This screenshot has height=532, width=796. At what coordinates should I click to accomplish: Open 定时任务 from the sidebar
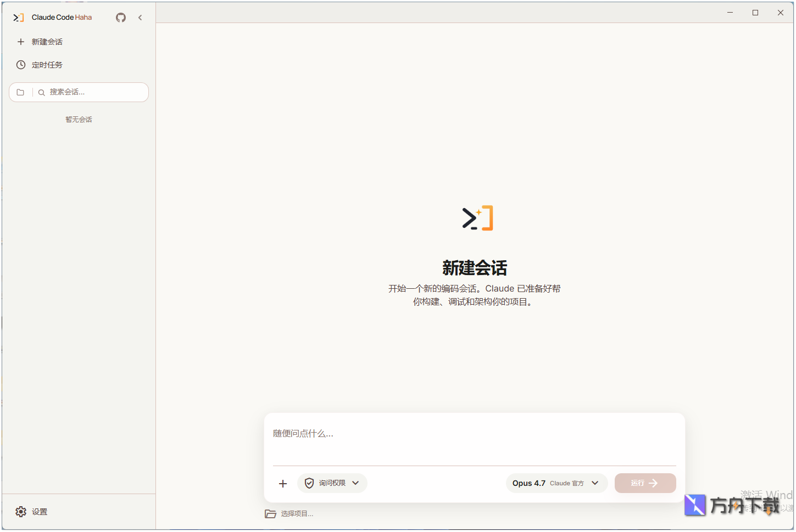tap(48, 64)
